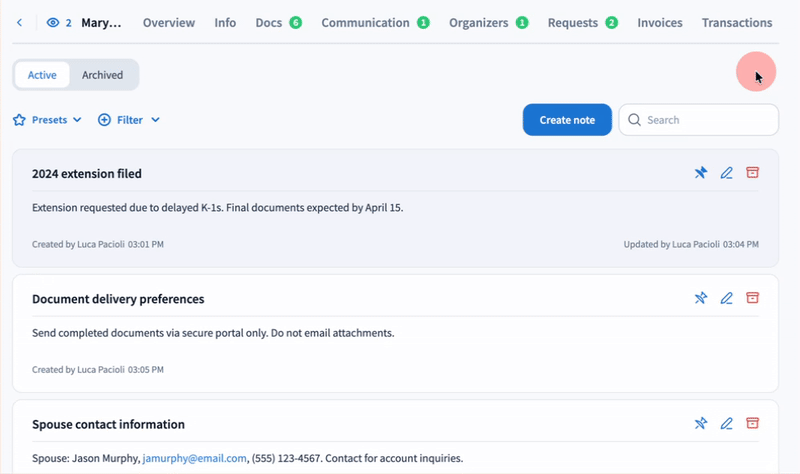Archive the 2024 extension filed note

753,173
